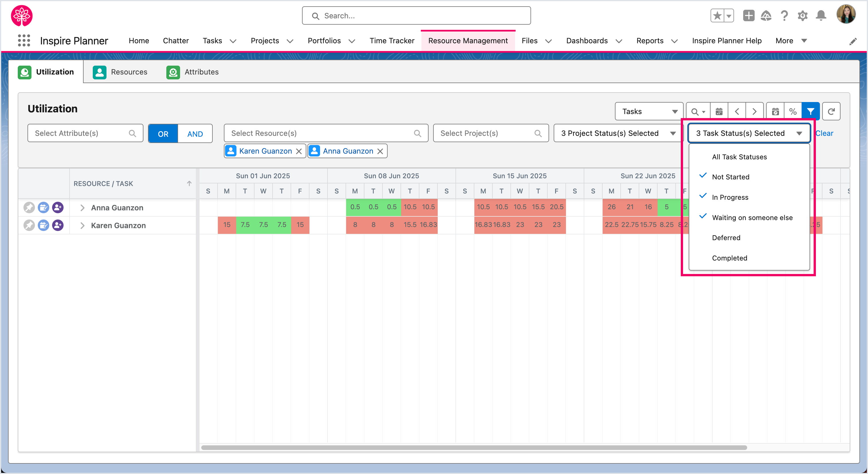
Task: Open Time Tracker nav item
Action: pos(392,41)
